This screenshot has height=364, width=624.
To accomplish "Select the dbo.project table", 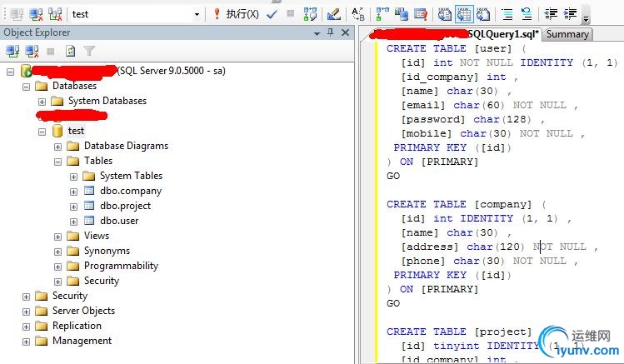I will point(125,206).
